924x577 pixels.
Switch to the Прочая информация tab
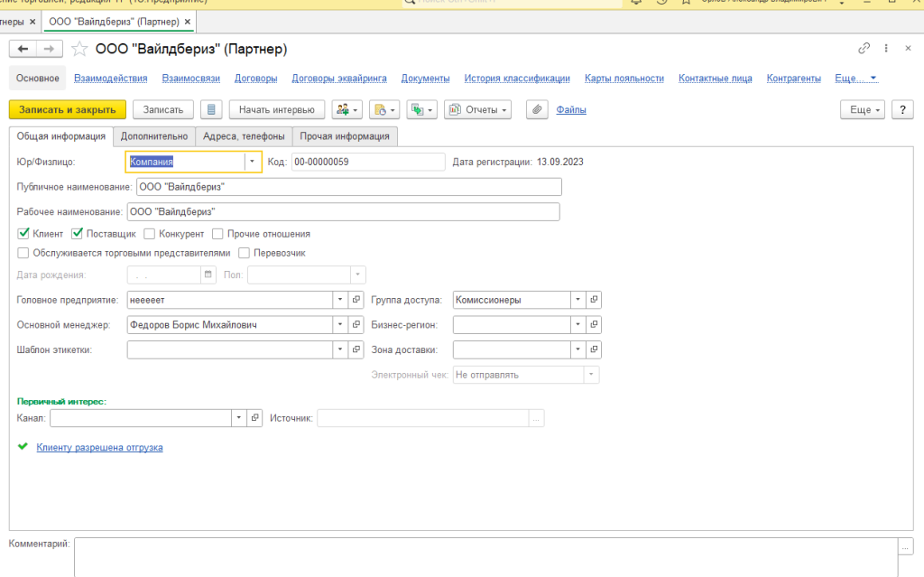[x=345, y=136]
